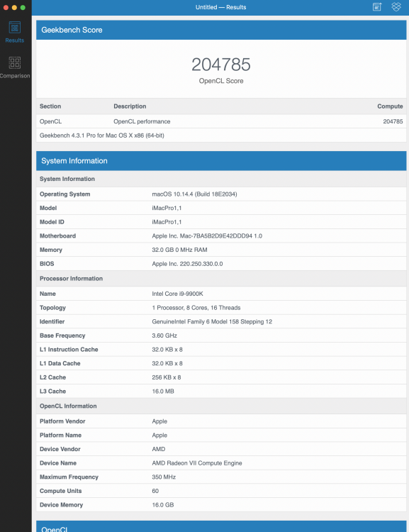
Task: Click the Section column header
Action: pyautogui.click(x=50, y=106)
